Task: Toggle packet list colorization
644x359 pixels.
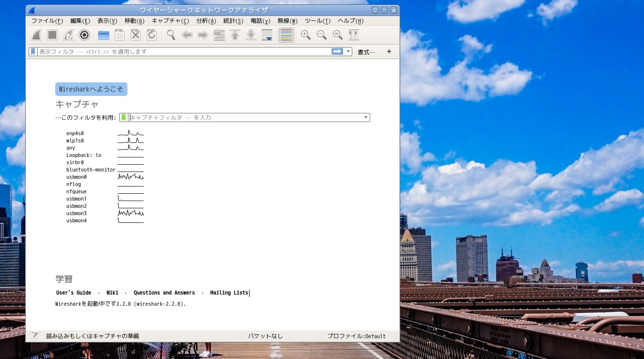Action: tap(286, 35)
